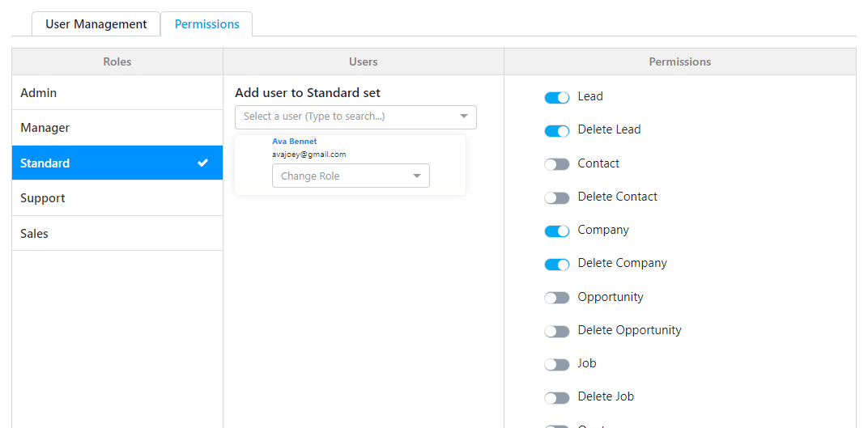This screenshot has width=868, height=428.
Task: Switch to the User Management tab
Action: [x=96, y=24]
